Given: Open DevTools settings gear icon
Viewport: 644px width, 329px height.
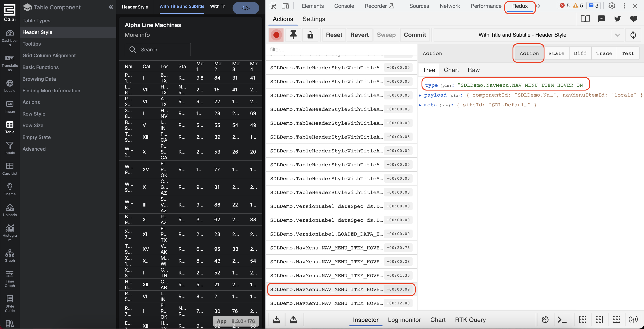Looking at the screenshot, I should tap(612, 6).
